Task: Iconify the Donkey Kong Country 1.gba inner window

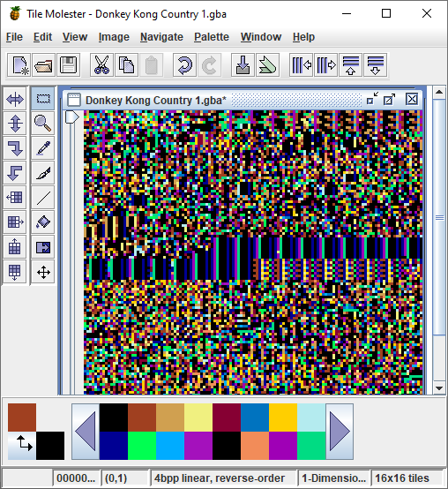Action: [x=372, y=100]
